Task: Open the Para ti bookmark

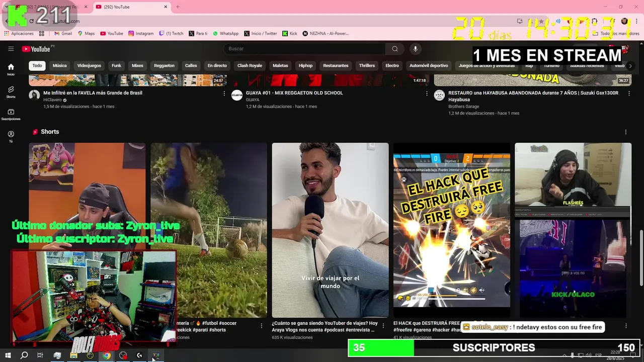Action: click(x=198, y=34)
